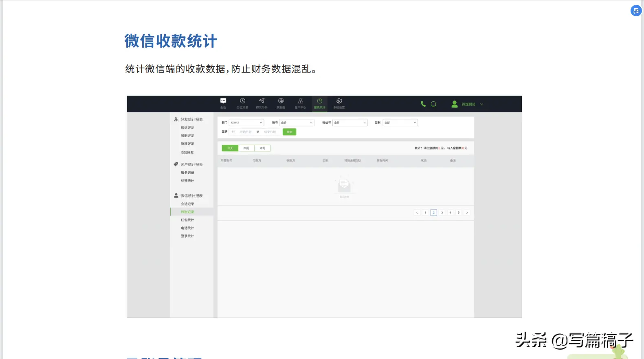Go to page 3 in pagination
The image size is (644, 359).
point(442,212)
